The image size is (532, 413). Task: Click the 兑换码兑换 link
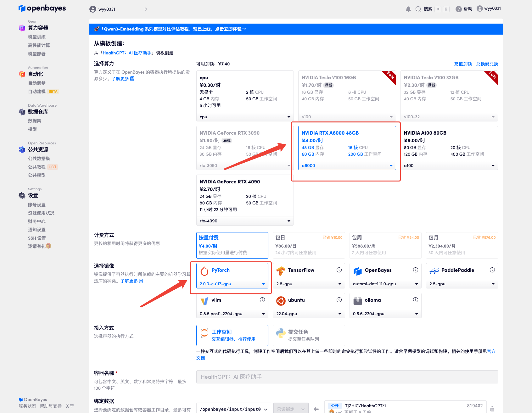[487, 64]
